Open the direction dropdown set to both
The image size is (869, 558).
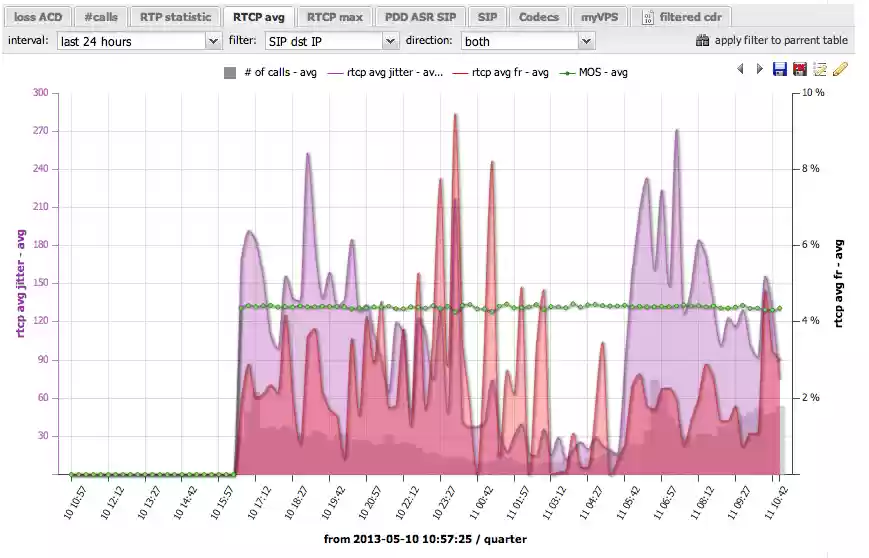pos(528,41)
